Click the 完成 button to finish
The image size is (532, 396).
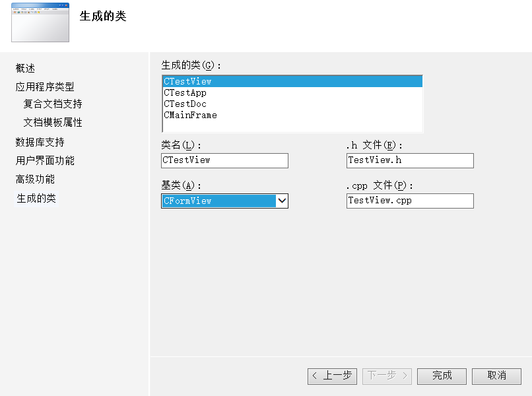[x=441, y=376]
